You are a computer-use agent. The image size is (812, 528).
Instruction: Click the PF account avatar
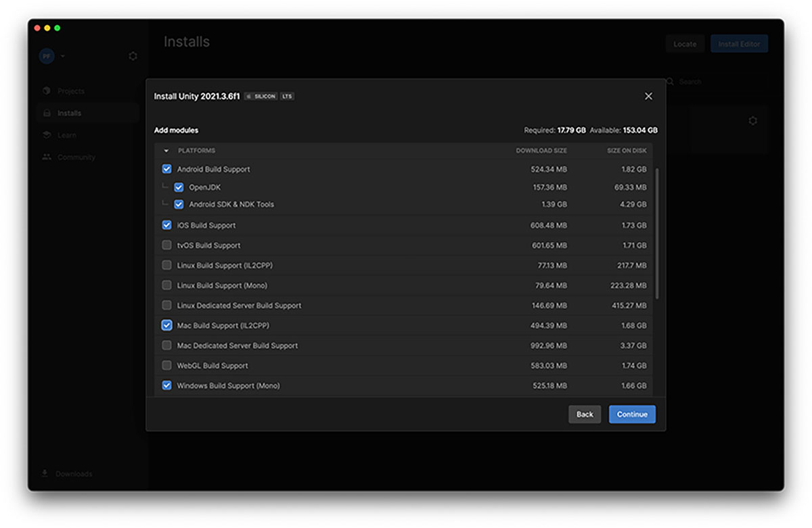pos(47,56)
